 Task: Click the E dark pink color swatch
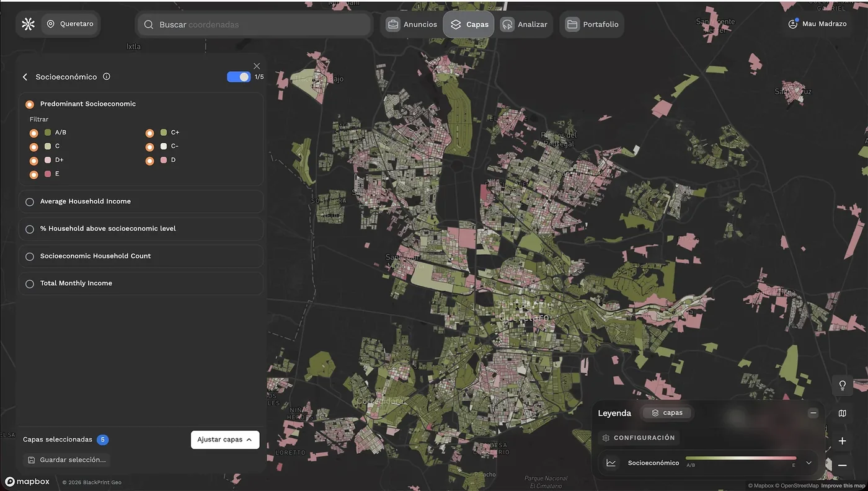coord(48,174)
